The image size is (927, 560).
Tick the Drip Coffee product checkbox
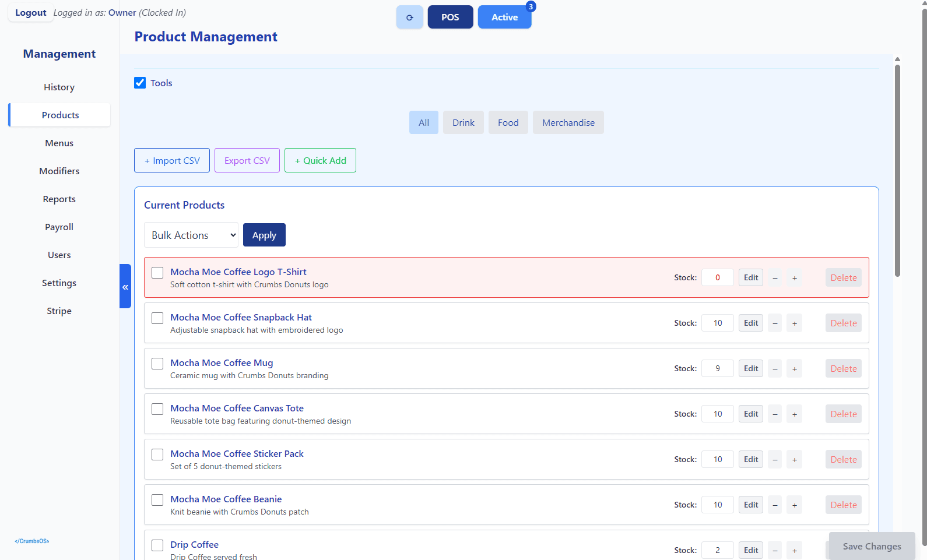point(157,545)
